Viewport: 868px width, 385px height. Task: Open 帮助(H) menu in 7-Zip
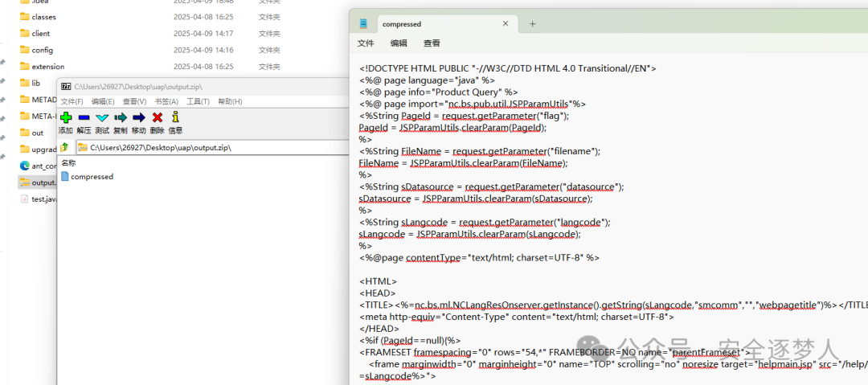coord(231,102)
